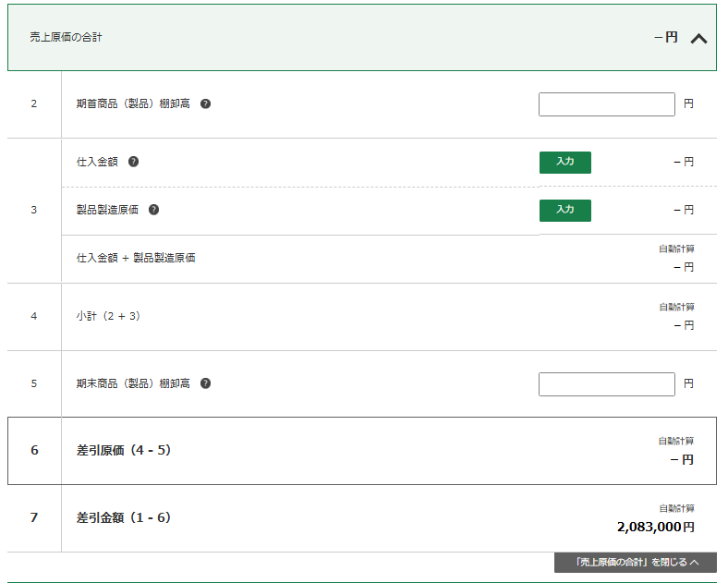Click the 期末商品（製品）棚卸高 label text
Image resolution: width=728 pixels, height=583 pixels.
point(133,383)
